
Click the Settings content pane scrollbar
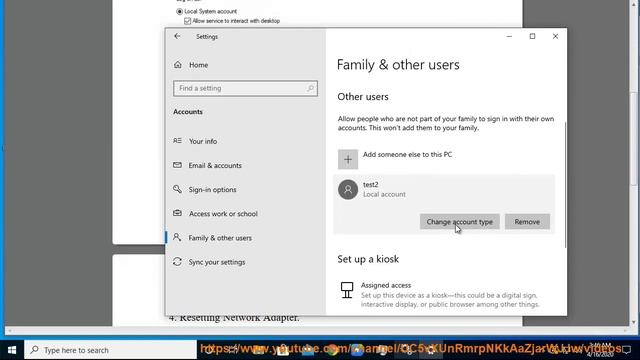[565, 185]
